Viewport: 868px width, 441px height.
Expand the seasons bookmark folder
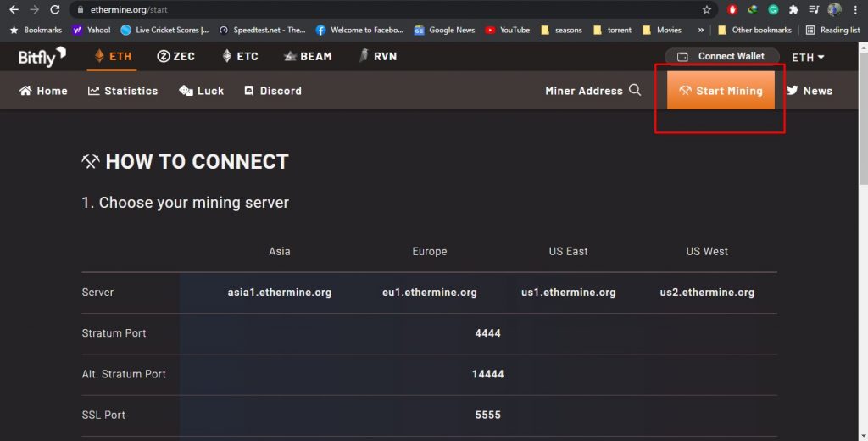561,30
